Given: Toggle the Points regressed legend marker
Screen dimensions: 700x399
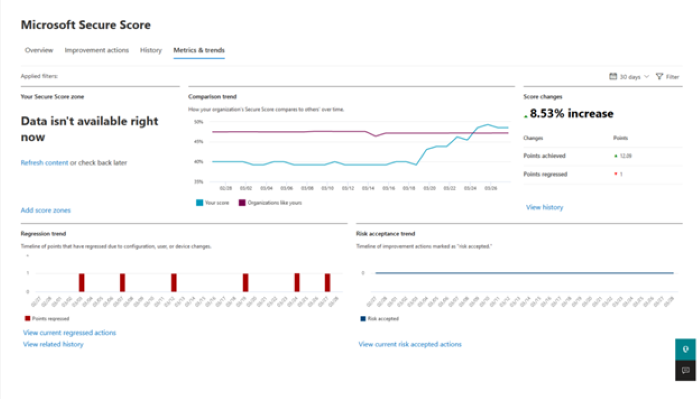Looking at the screenshot, I should [x=27, y=318].
